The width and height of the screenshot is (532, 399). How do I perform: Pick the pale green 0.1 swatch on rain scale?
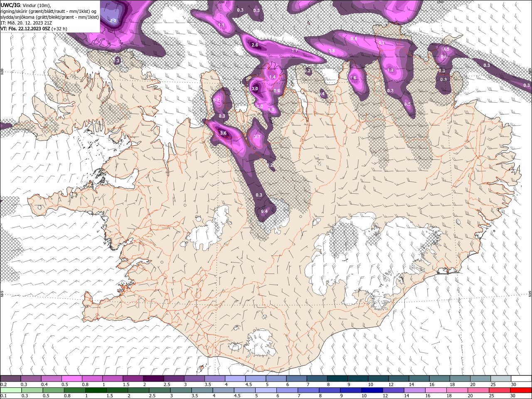tap(11, 390)
